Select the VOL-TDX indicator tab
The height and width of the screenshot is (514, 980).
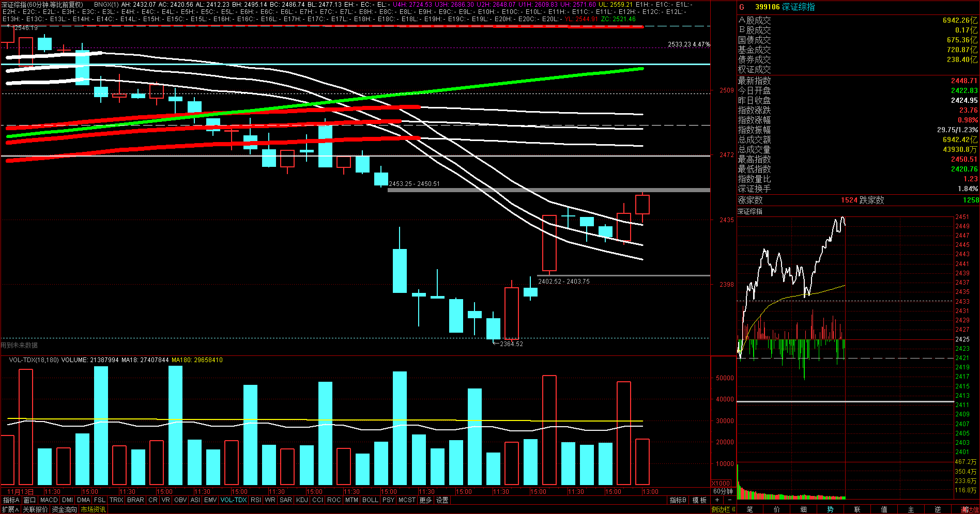[234, 500]
